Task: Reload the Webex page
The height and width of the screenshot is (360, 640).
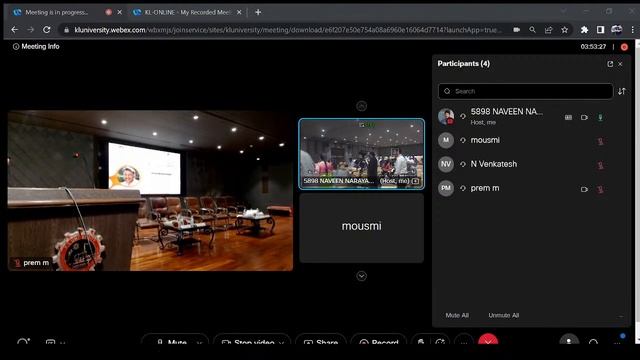Action: click(47, 30)
